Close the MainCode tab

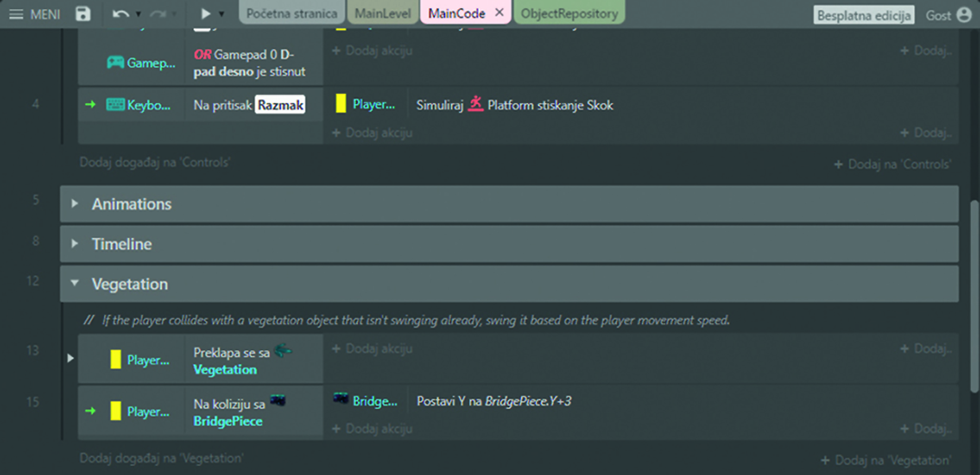[x=499, y=12]
